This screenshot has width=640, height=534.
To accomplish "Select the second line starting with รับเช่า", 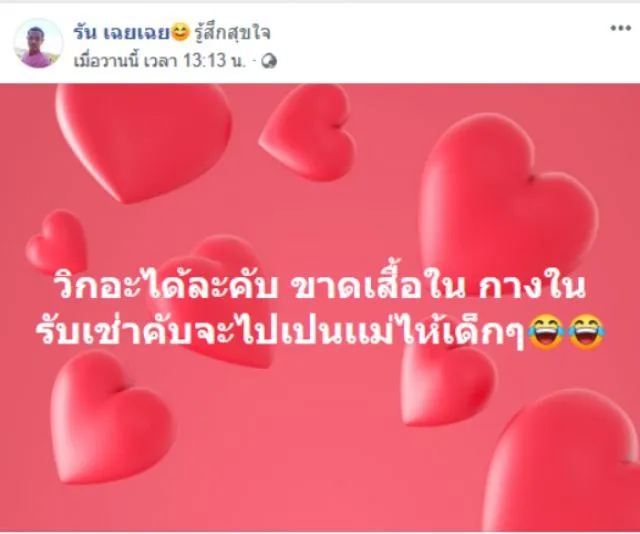I will (281, 332).
